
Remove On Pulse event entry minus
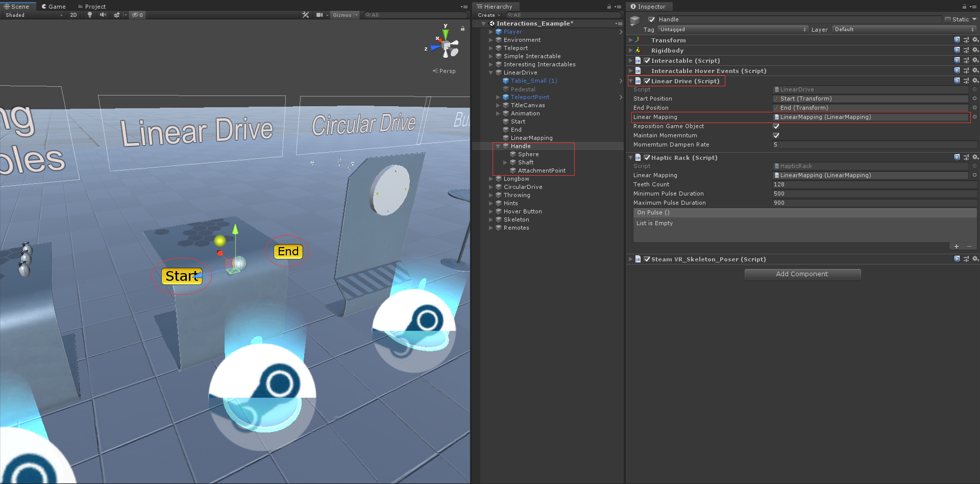[969, 247]
